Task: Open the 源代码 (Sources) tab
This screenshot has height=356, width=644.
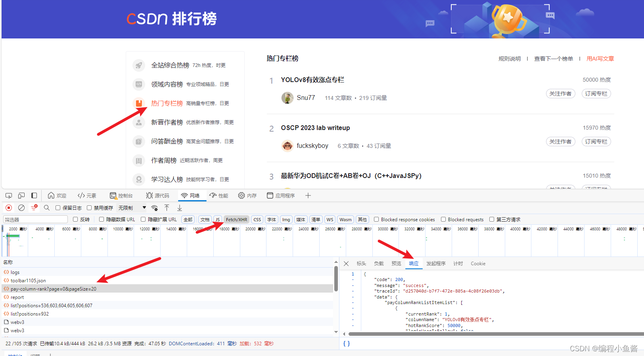Action: point(157,195)
